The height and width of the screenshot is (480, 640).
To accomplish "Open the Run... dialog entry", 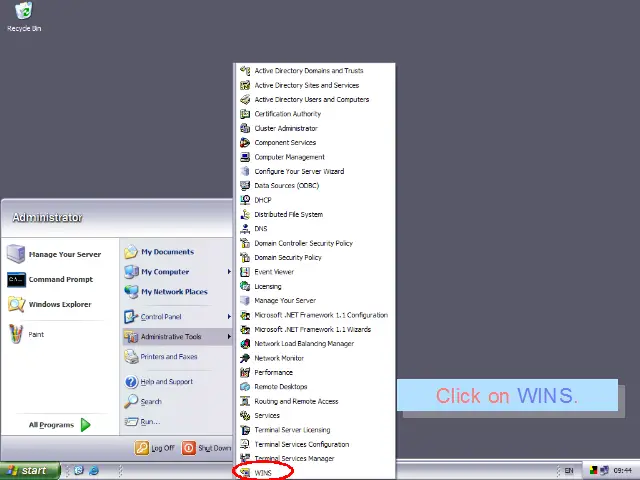I will click(x=177, y=422).
